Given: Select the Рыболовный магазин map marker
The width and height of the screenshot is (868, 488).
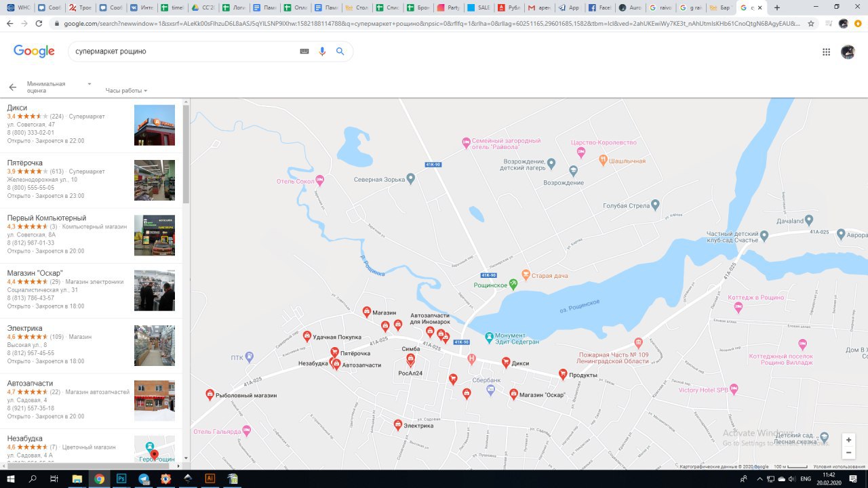Looking at the screenshot, I should [210, 394].
